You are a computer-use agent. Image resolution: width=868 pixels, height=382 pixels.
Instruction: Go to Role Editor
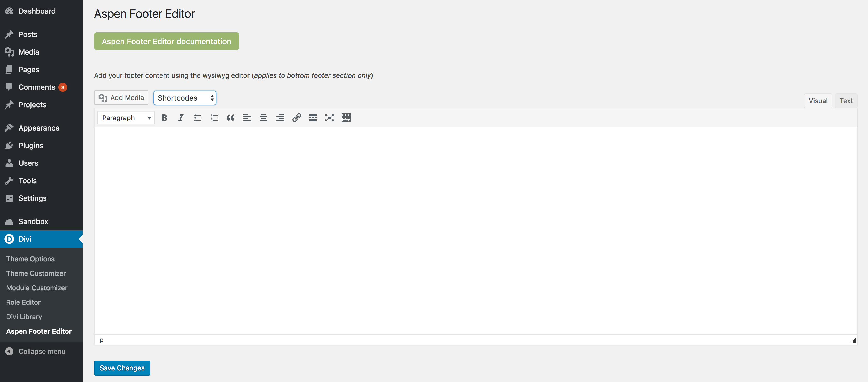click(23, 302)
